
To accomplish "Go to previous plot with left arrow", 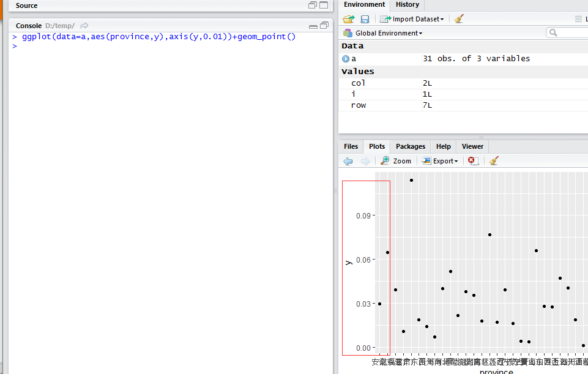I will pyautogui.click(x=348, y=161).
